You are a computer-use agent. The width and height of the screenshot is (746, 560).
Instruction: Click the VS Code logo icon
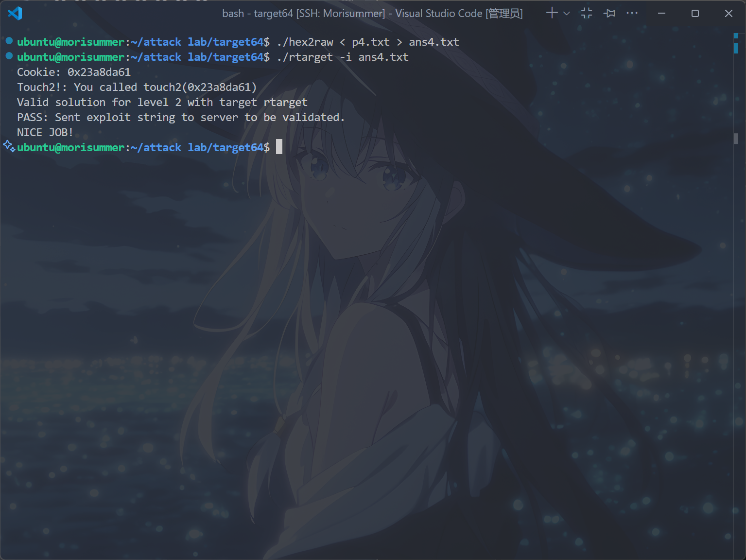pos(15,13)
